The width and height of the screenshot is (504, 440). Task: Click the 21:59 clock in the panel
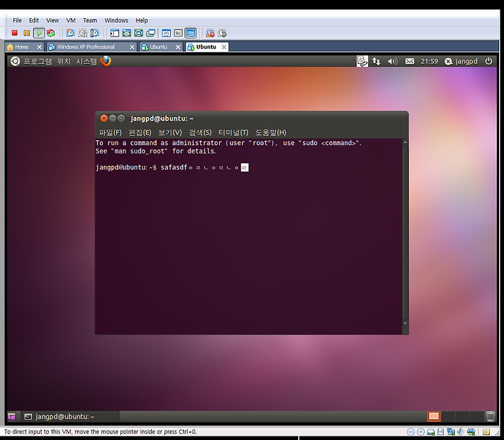(x=429, y=61)
